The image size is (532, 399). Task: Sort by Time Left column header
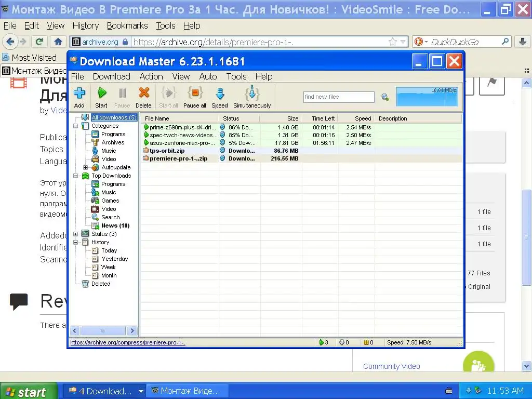(x=320, y=118)
